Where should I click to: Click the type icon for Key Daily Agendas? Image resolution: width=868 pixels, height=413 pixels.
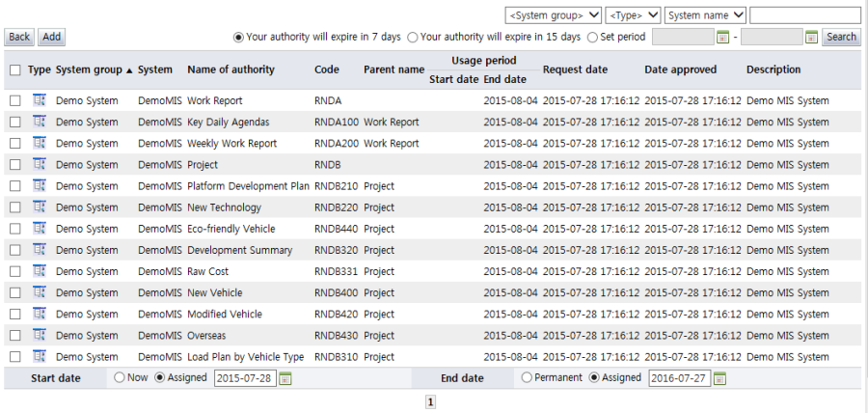40,122
